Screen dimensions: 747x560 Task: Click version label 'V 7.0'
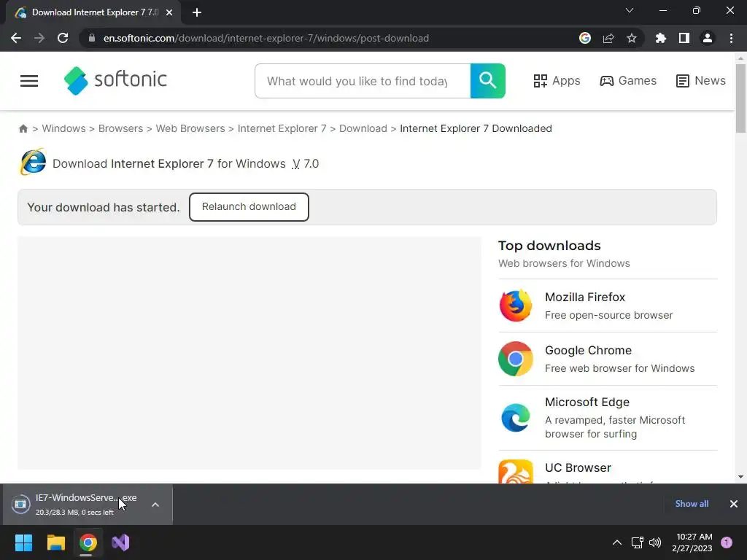coord(306,164)
